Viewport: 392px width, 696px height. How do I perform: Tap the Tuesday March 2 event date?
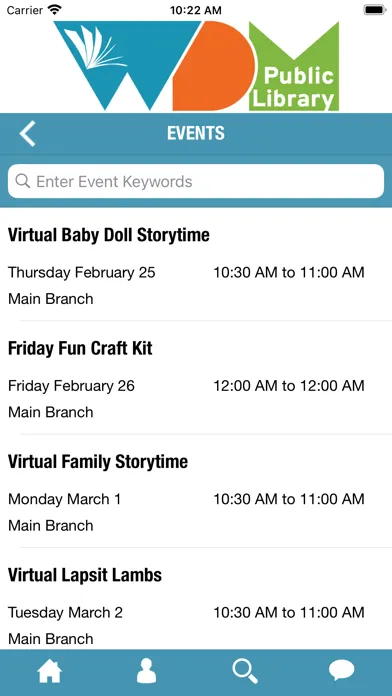[x=65, y=613]
